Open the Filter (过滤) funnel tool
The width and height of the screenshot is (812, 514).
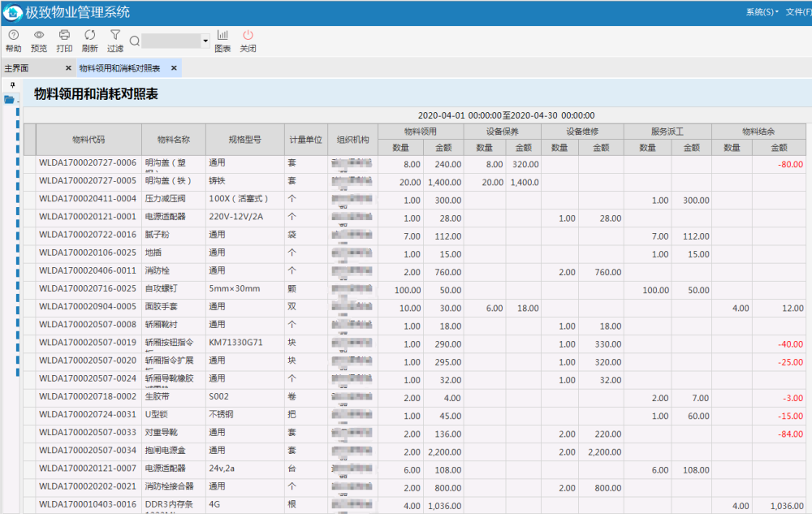click(x=115, y=41)
